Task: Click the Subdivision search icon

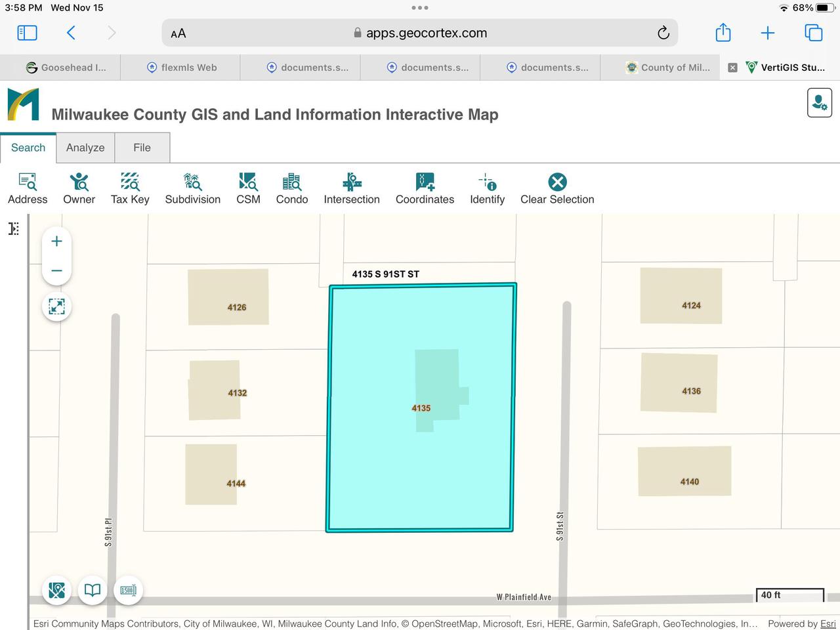Action: [x=192, y=188]
